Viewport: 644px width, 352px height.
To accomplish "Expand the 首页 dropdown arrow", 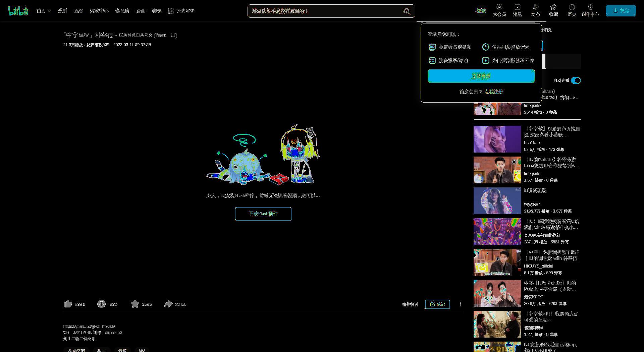I will [x=49, y=11].
